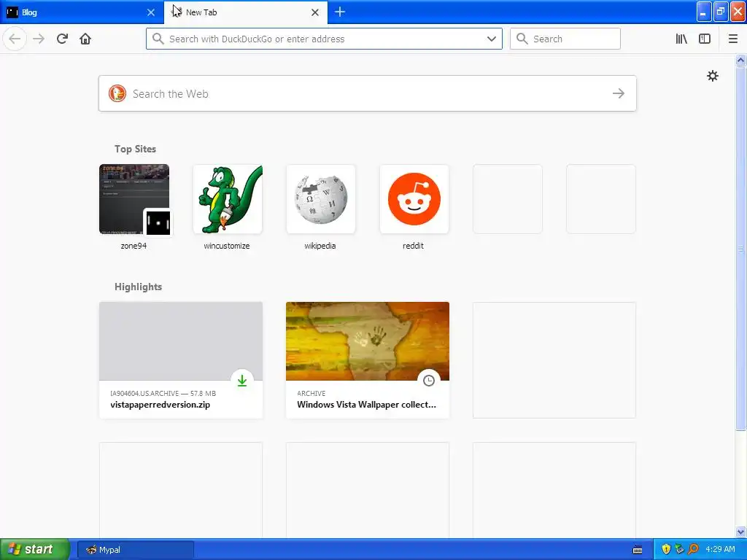Focus the toolbar Search field
The image size is (747, 560).
point(565,39)
